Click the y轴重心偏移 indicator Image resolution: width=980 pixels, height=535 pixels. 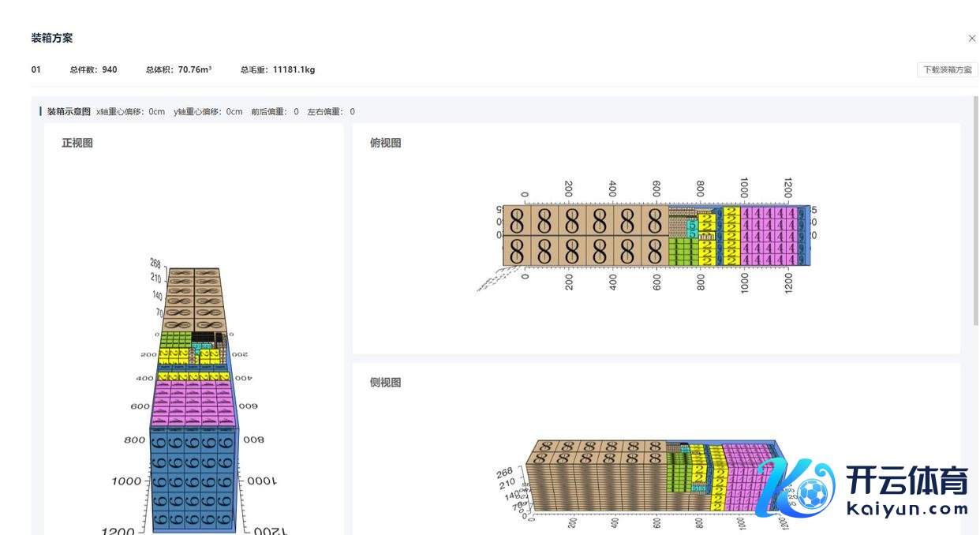208,111
